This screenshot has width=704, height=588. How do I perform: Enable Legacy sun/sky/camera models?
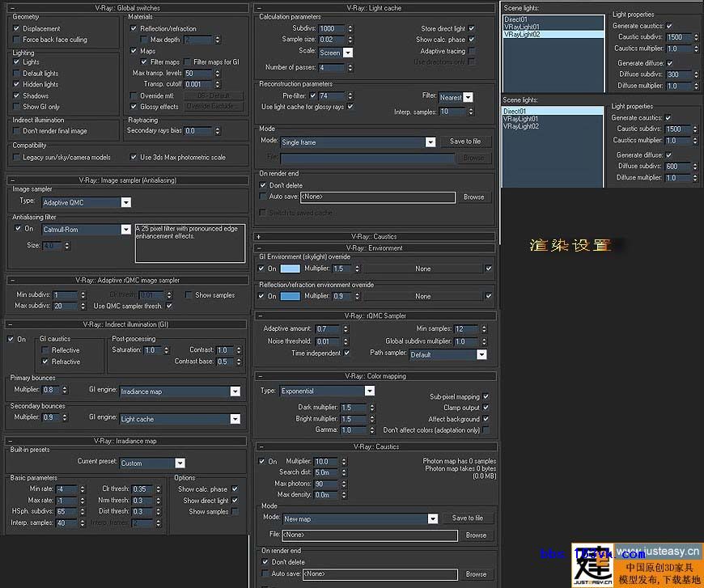click(17, 157)
